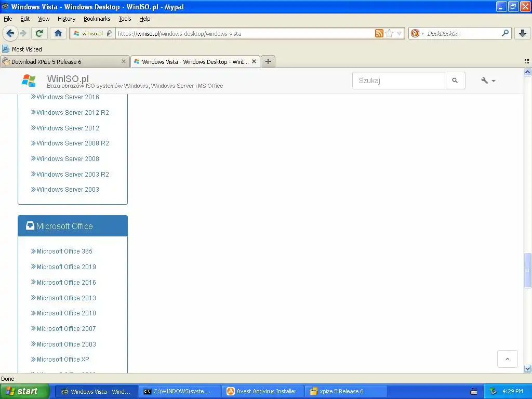Screen dimensions: 532x399
Task: Click the Most Visited bookmarks folder
Action: (x=22, y=49)
